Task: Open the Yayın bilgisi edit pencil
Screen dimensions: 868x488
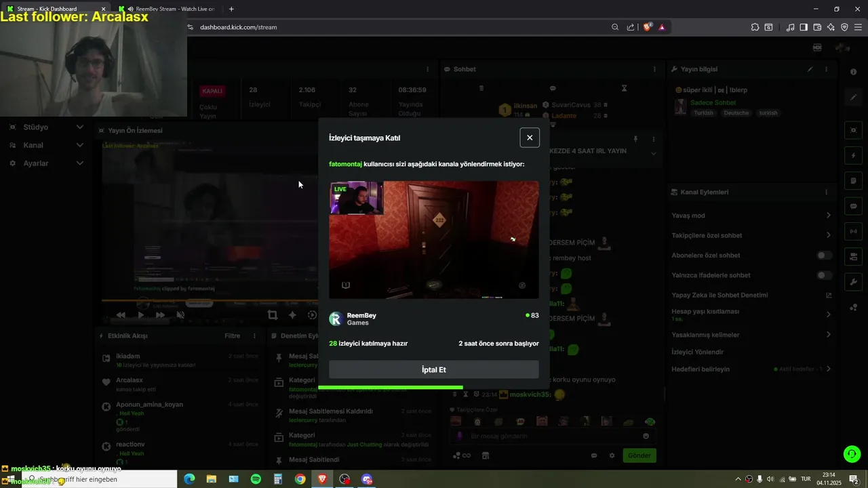Action: (x=810, y=69)
